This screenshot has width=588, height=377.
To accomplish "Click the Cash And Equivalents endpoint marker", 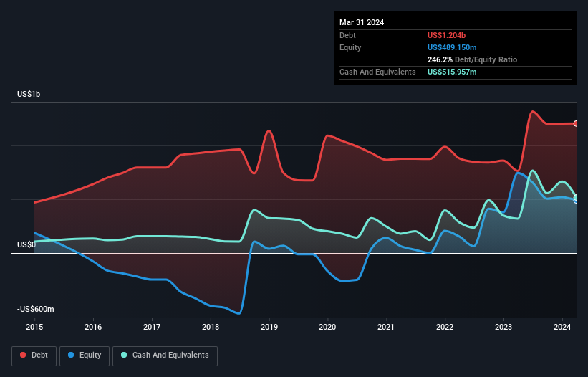I will pos(576,197).
